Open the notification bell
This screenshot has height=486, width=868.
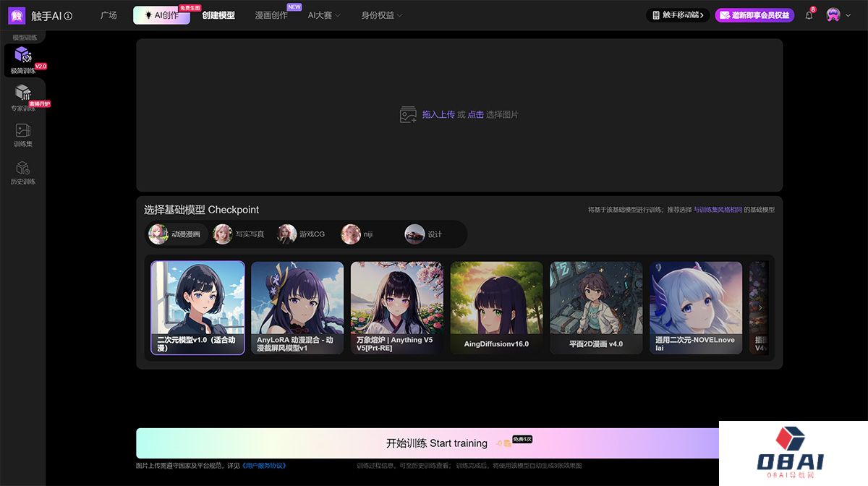click(x=809, y=15)
